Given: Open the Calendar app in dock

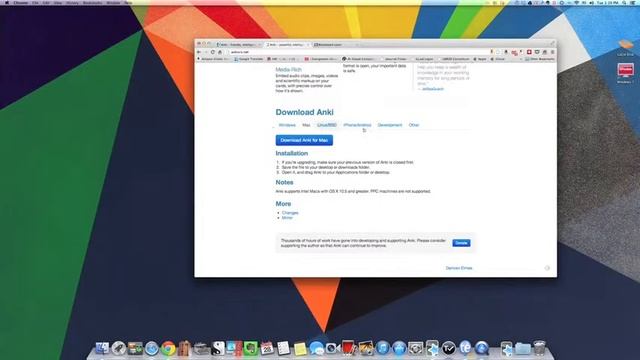Looking at the screenshot, I should 267,348.
